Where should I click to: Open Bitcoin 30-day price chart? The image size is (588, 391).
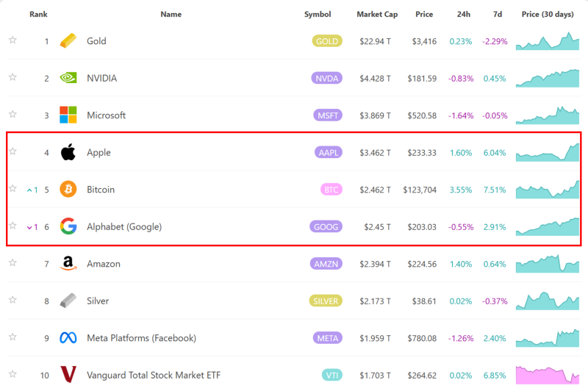548,190
